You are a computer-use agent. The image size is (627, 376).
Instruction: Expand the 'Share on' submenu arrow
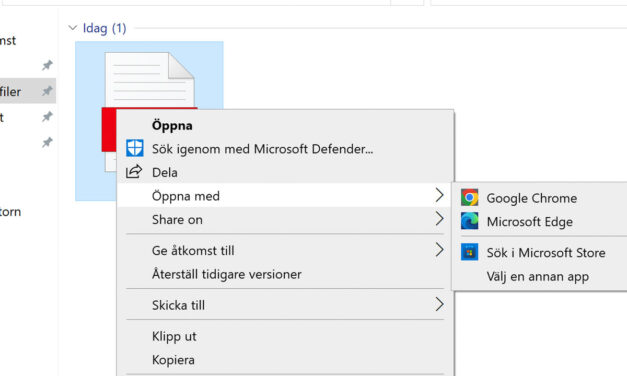pos(439,219)
